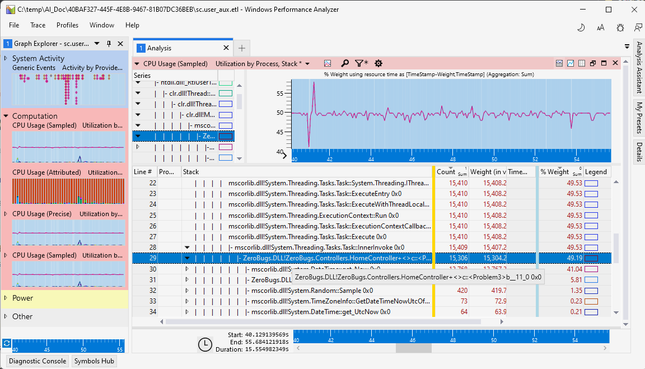The height and width of the screenshot is (369, 645).
Task: Expand the System Activity section
Action: (x=6, y=58)
